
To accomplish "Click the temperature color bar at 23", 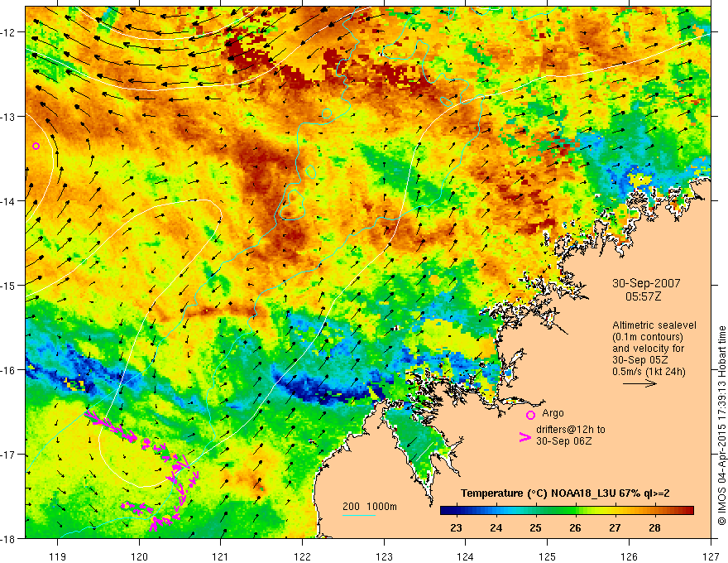I will click(x=456, y=511).
